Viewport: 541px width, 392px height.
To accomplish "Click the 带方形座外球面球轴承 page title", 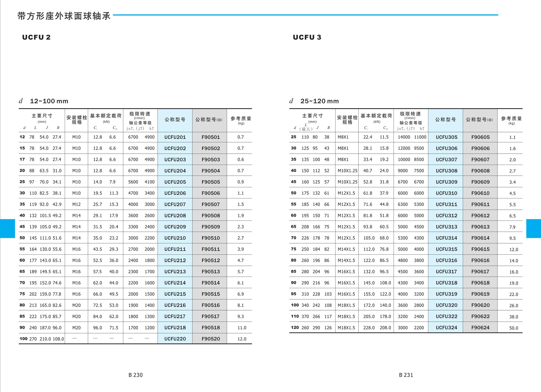I will 64,16.
